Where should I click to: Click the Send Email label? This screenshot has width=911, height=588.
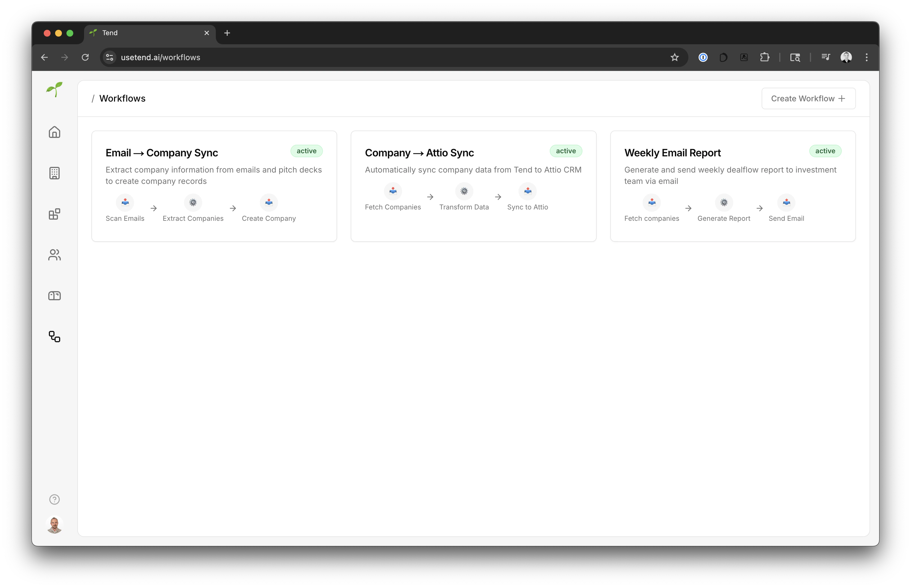786,219
